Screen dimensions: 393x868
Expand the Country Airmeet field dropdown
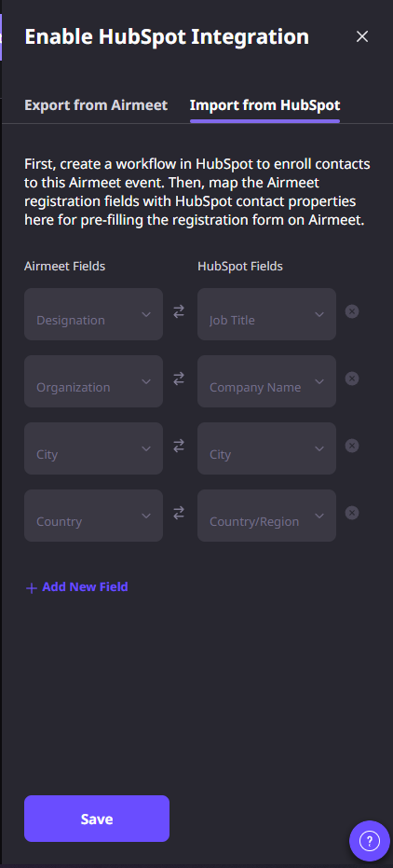point(93,516)
